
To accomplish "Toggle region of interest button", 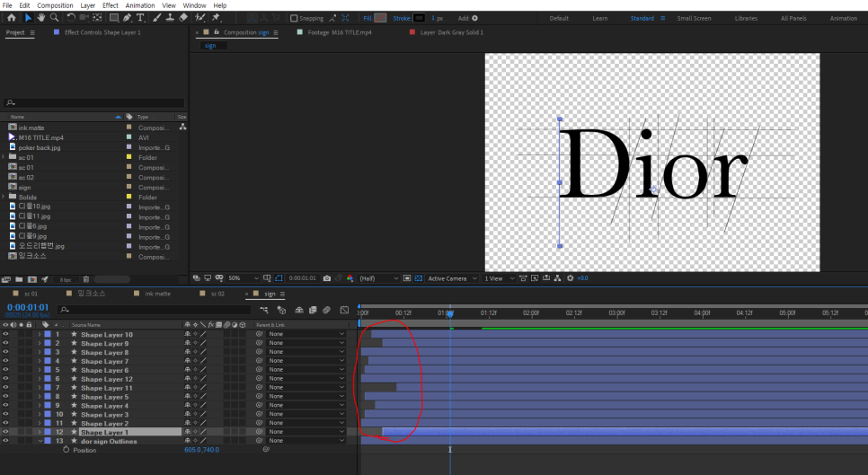I will pos(407,278).
